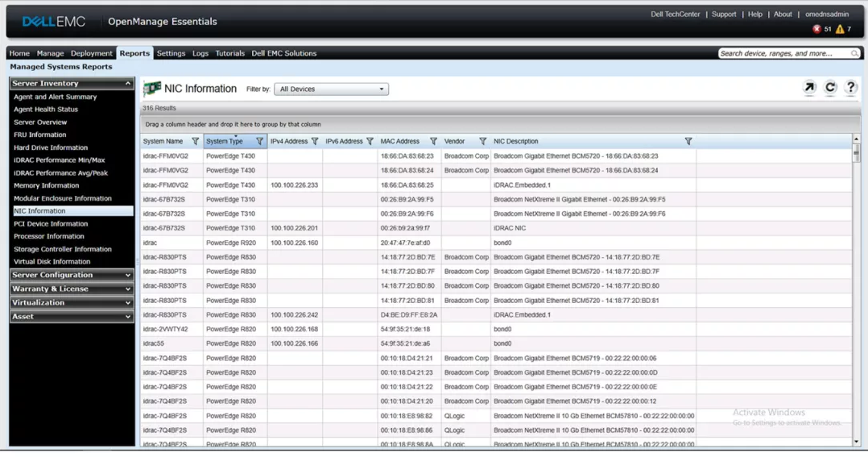Open the Help link in header
Viewport: 868px width, 457px height.
pos(755,15)
